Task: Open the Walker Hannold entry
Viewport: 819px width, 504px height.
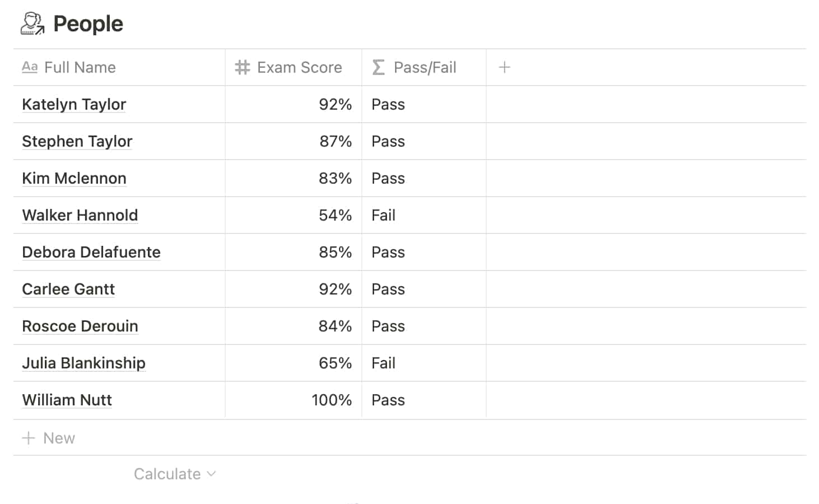Action: pos(80,215)
